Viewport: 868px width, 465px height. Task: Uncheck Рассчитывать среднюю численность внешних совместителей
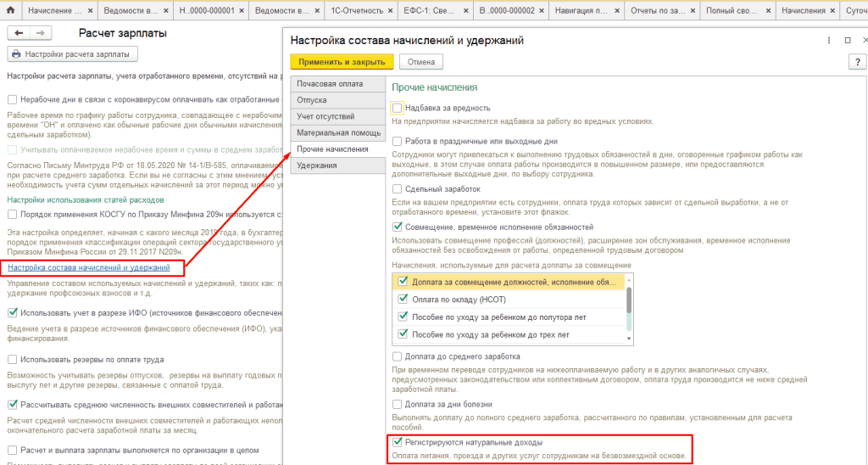click(12, 405)
